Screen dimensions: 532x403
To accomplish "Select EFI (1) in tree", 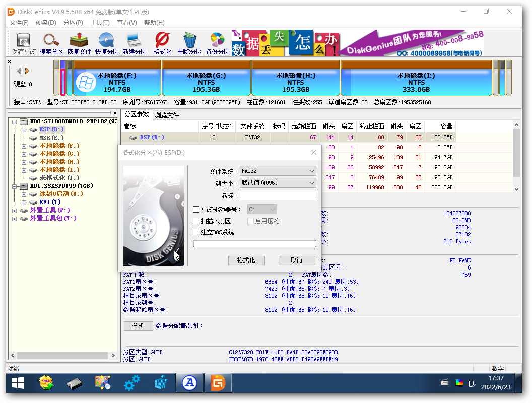I will [50, 202].
